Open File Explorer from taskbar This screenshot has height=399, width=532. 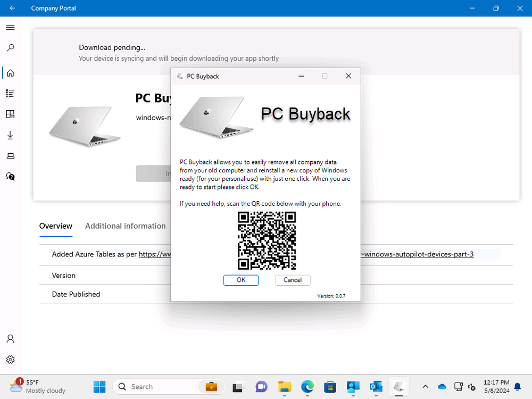point(284,386)
